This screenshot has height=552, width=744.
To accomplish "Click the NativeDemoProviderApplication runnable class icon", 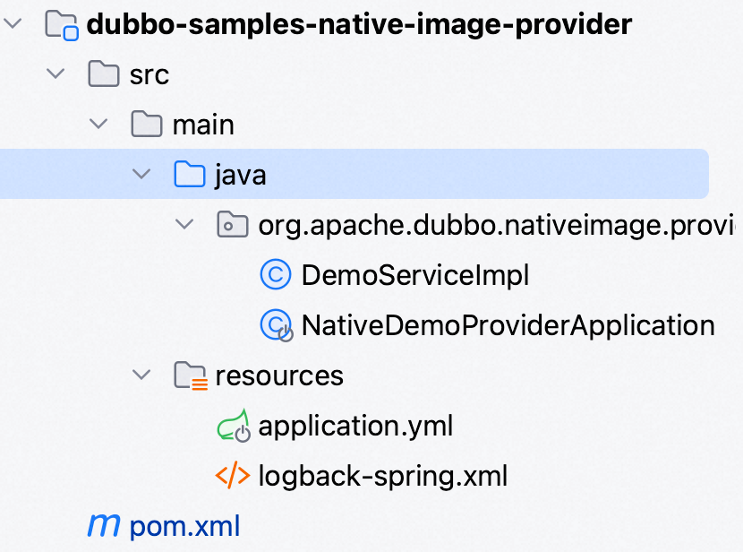I will (275, 325).
